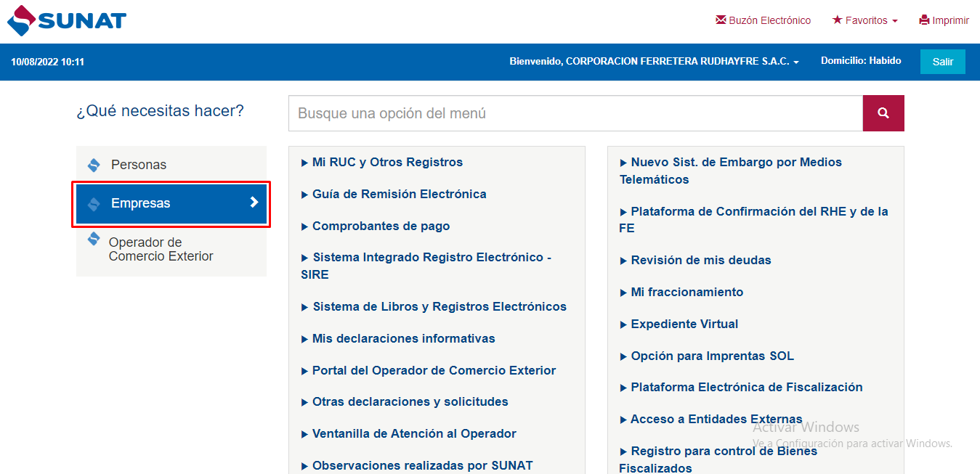Select Operador de Comercio Exterior section
Image resolution: width=980 pixels, height=474 pixels.
tap(171, 249)
